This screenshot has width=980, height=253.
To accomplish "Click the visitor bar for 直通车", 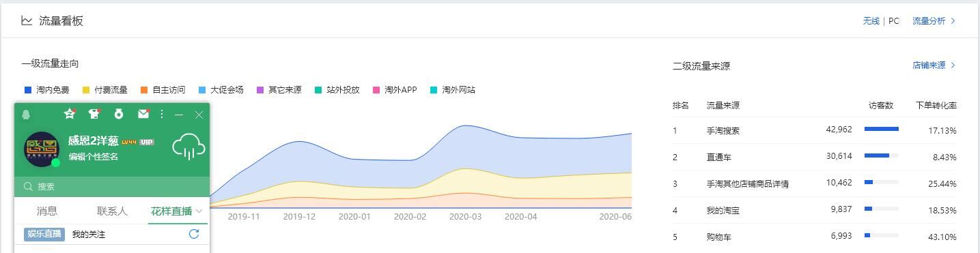I will coord(882,155).
